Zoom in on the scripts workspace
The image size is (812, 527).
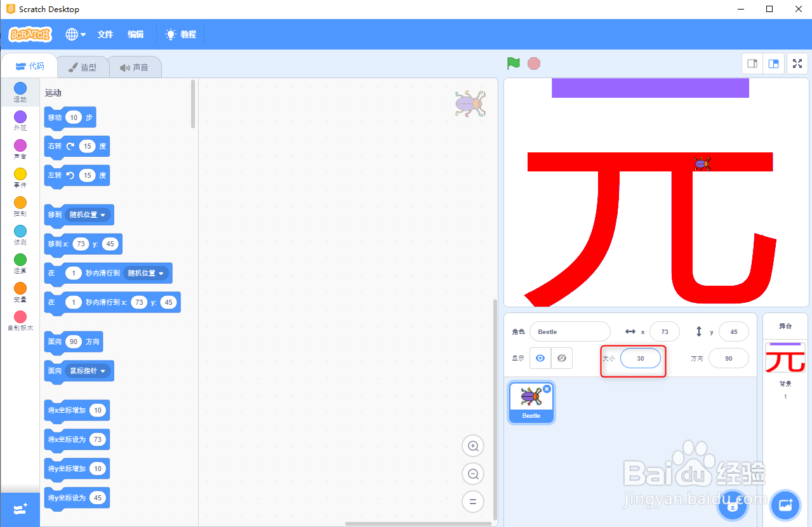(472, 446)
